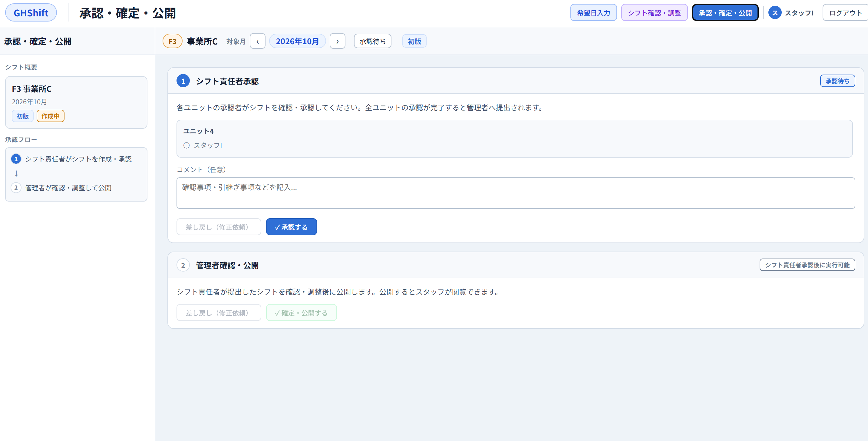Click the ✓確定・公開する button

301,312
